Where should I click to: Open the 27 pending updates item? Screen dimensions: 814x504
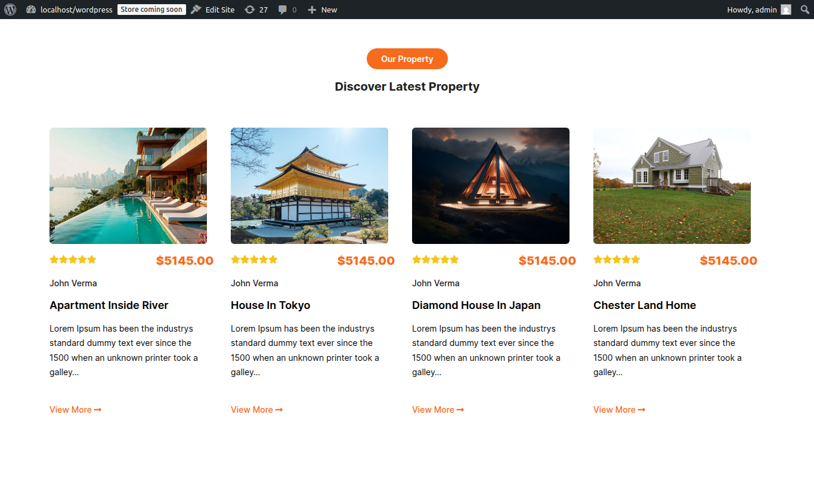[x=256, y=10]
